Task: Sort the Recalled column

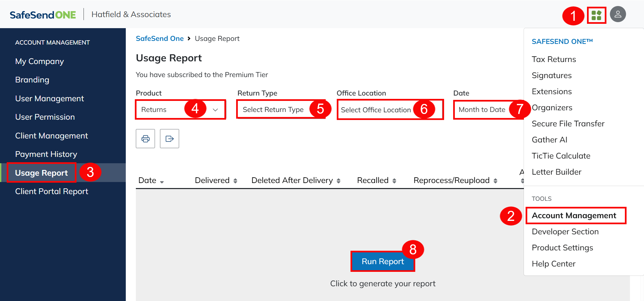Action: point(394,181)
